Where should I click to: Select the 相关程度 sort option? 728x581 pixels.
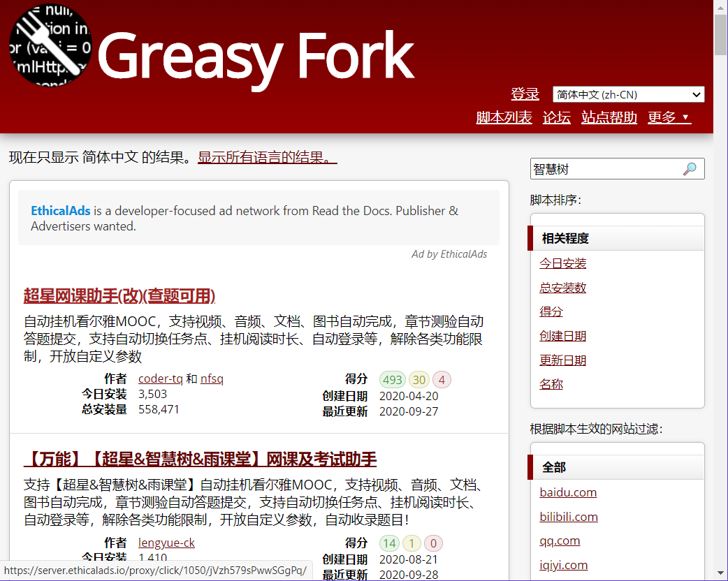(616, 239)
